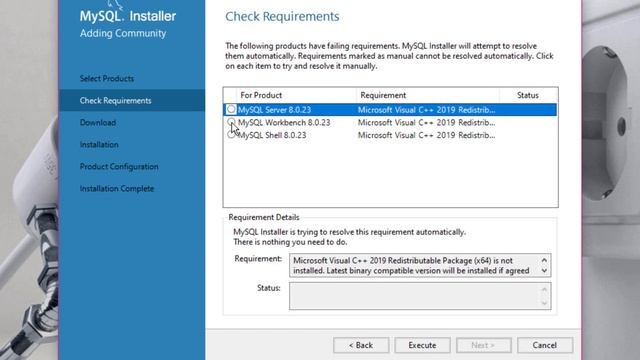Click the Status box scroll up arrow

[544, 289]
